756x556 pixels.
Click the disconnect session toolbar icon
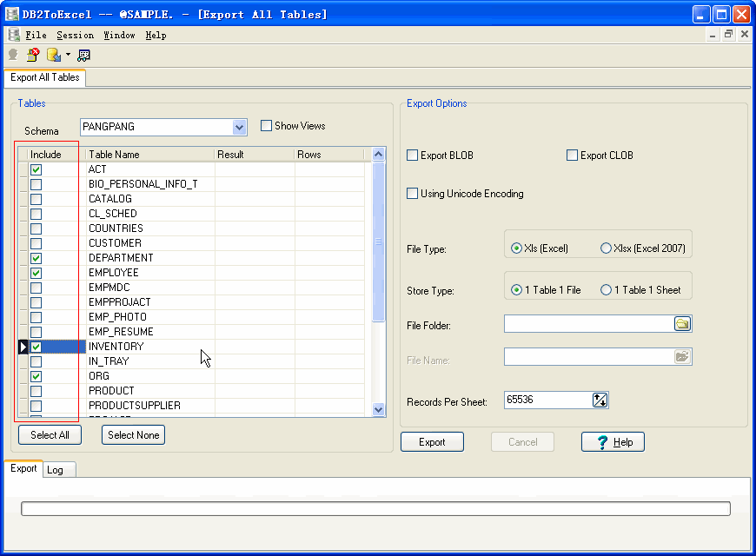[x=33, y=55]
